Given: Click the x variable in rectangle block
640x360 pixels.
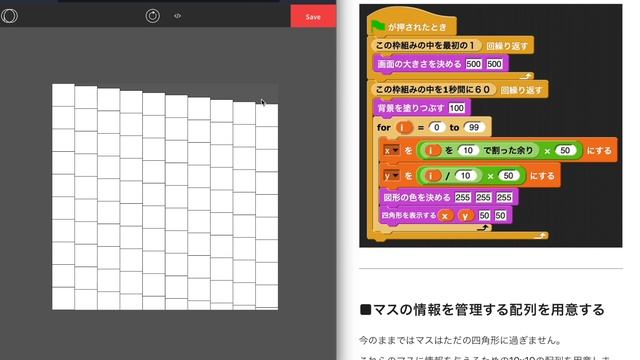Looking at the screenshot, I should (446, 216).
